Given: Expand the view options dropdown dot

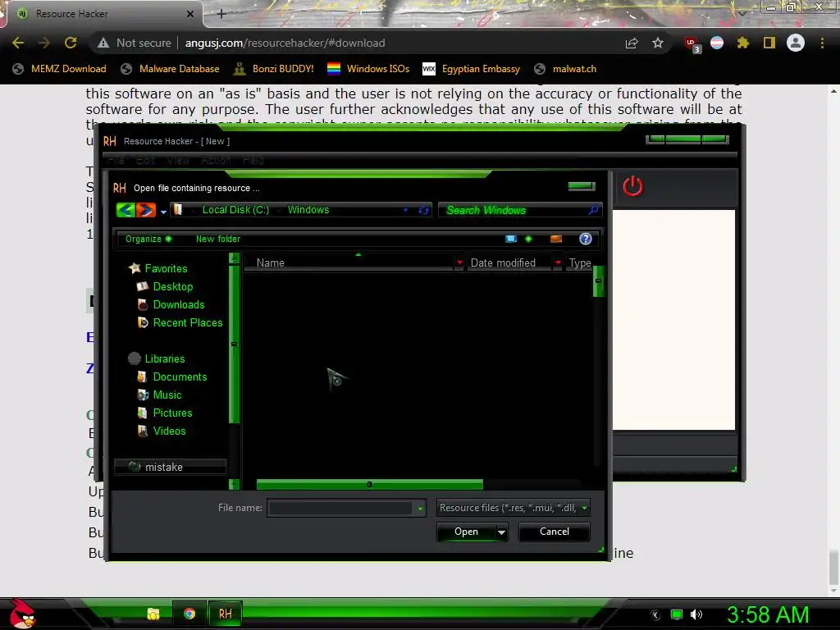Looking at the screenshot, I should [x=529, y=239].
